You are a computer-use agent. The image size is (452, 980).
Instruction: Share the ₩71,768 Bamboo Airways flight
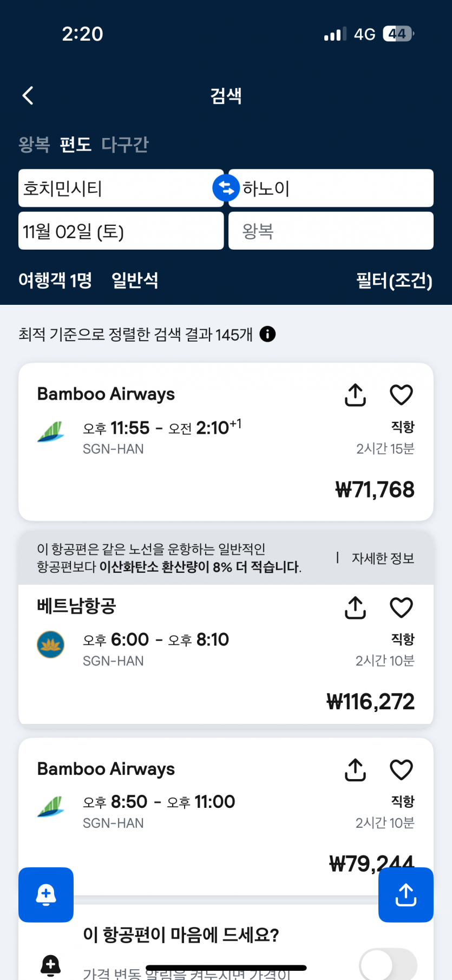click(355, 395)
